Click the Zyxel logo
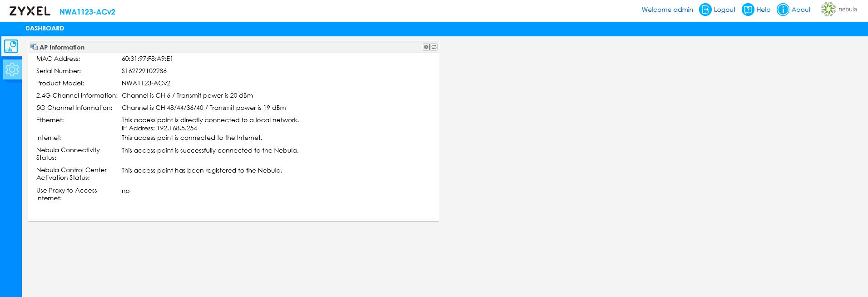The width and height of the screenshot is (868, 297). click(30, 11)
